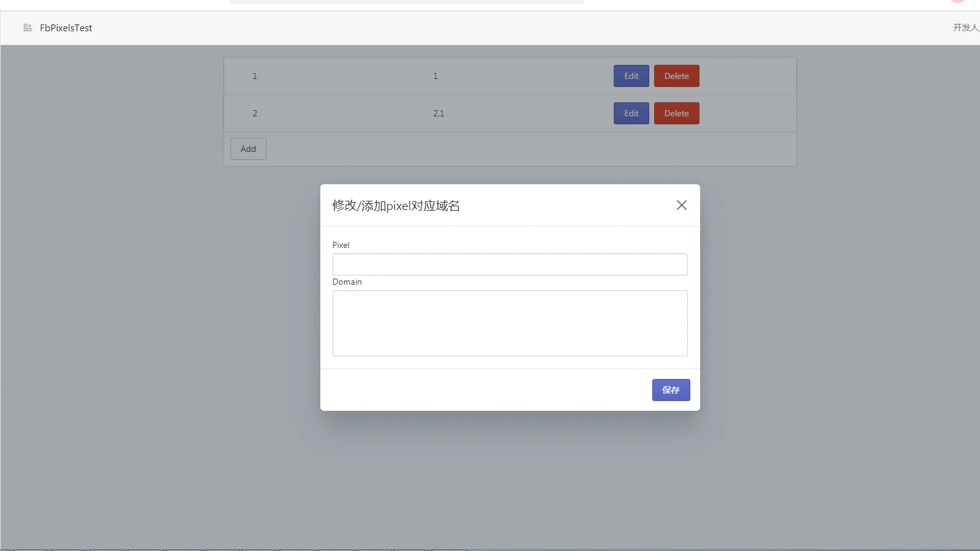980x551 pixels.
Task: Select the second-column cell of row 1
Action: click(435, 76)
